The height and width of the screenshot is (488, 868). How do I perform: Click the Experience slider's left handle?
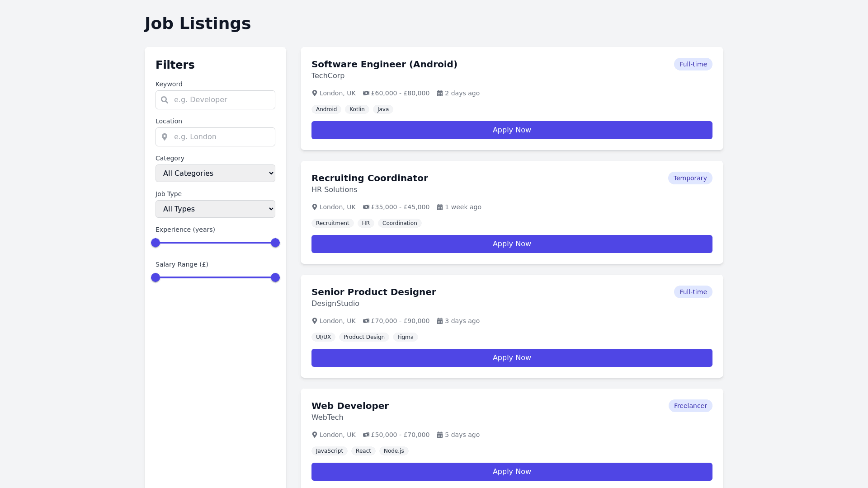[x=156, y=243]
